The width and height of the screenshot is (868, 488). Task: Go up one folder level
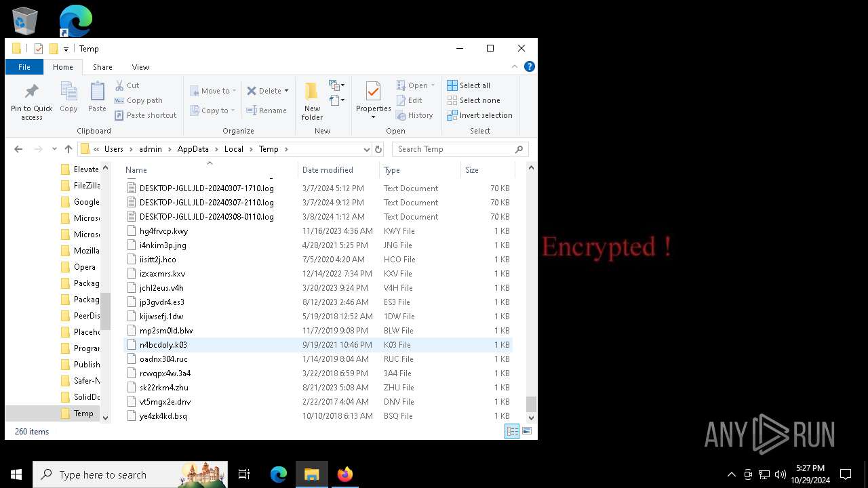[68, 149]
